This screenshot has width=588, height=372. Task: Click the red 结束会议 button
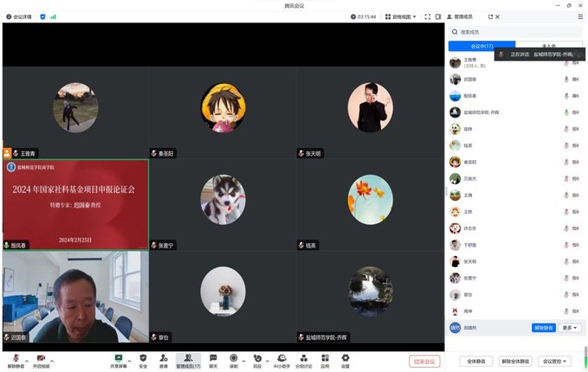point(424,361)
